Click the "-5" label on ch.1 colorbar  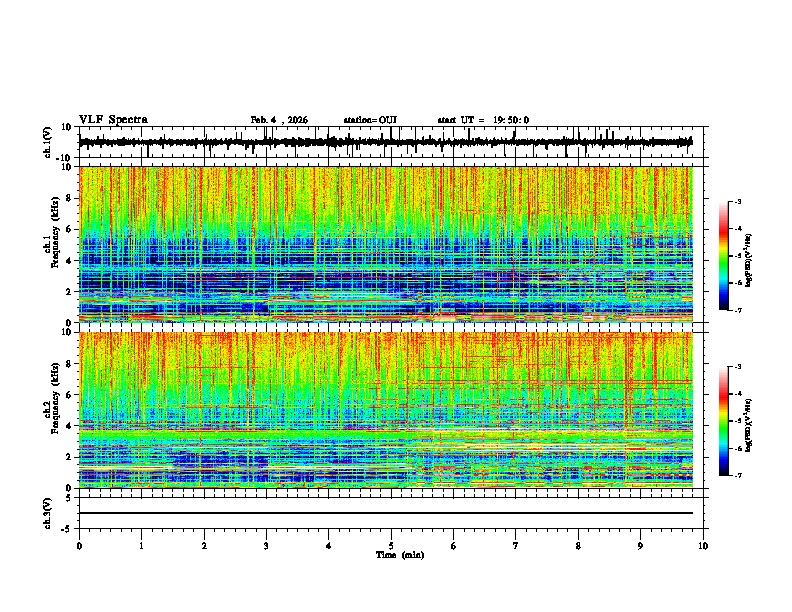pos(738,256)
